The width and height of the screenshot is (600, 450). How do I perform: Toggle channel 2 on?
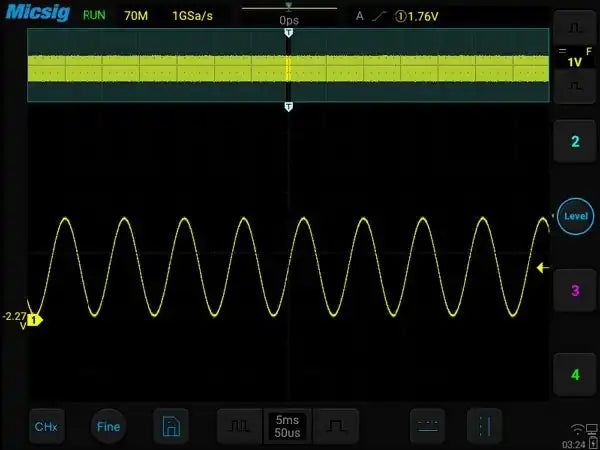(575, 141)
